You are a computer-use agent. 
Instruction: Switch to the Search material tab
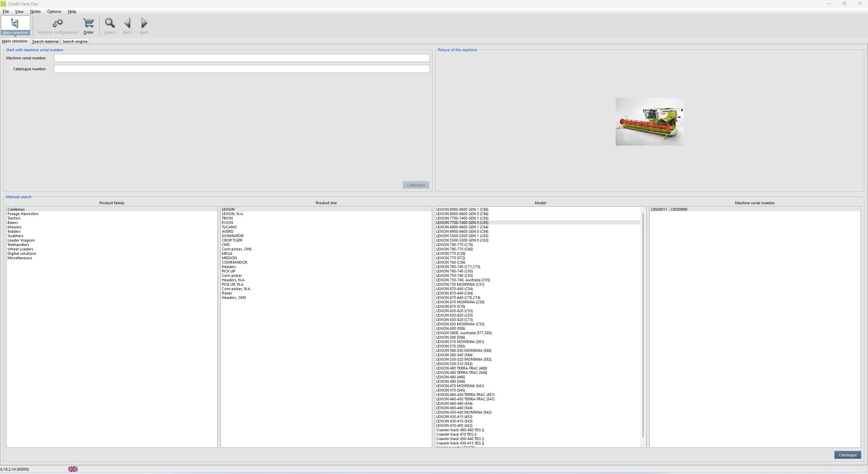click(45, 41)
